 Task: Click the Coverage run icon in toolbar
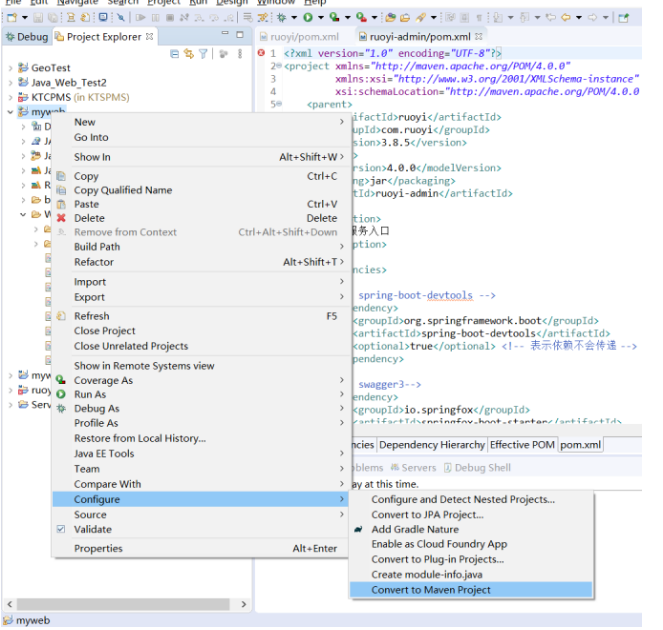(334, 18)
